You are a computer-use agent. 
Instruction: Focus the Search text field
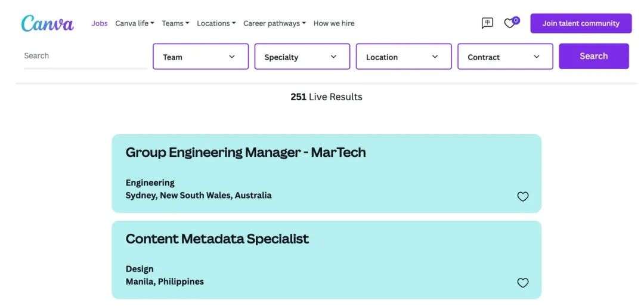(x=85, y=56)
